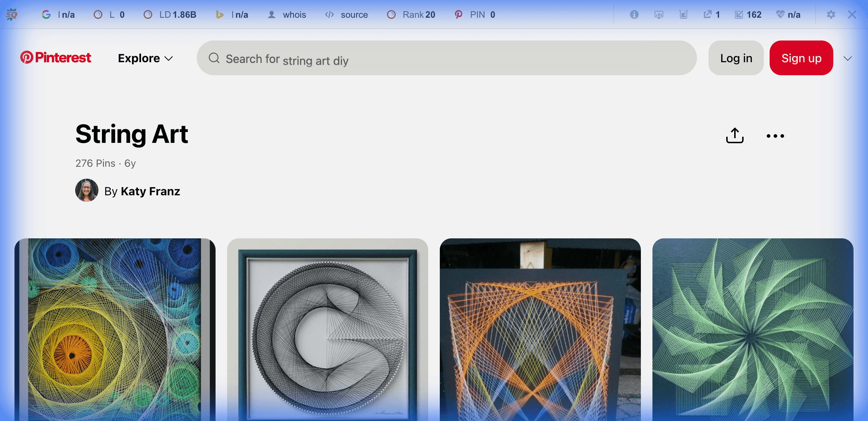Click the red Sign up button
Image resolution: width=868 pixels, height=421 pixels.
point(801,58)
